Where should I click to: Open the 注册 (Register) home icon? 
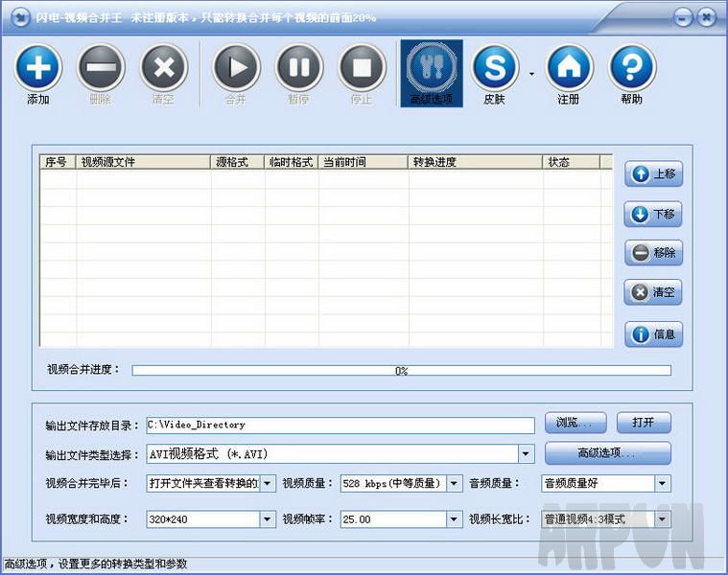(569, 67)
